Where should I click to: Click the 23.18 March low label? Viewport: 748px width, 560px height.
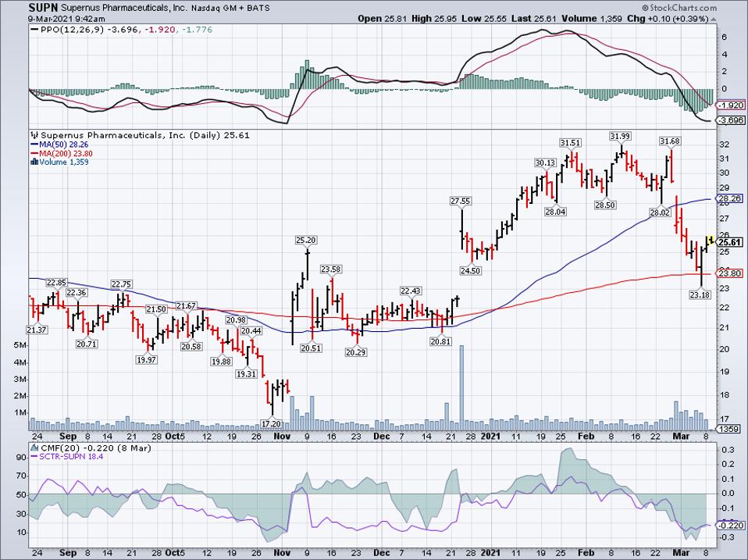[x=700, y=295]
